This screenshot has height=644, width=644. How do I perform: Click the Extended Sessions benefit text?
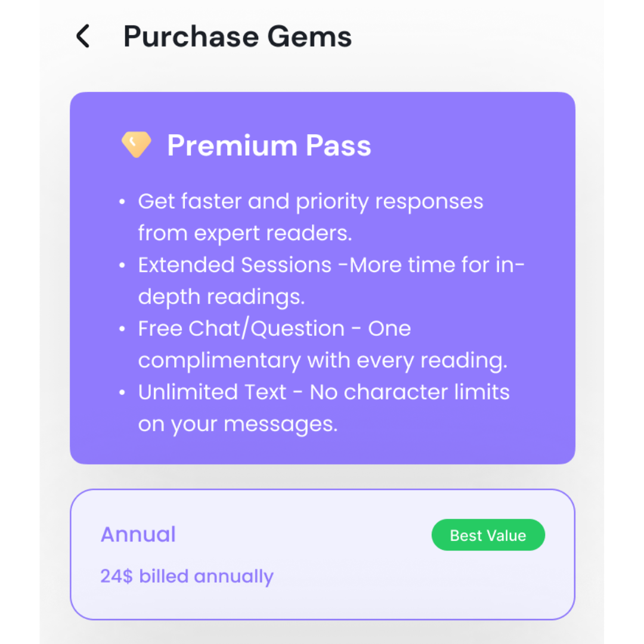click(x=331, y=265)
